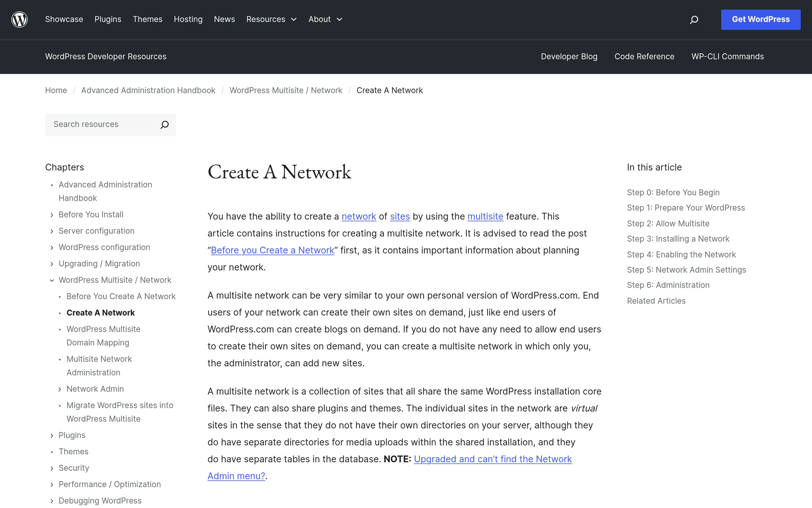This screenshot has width=812, height=508.
Task: Open Security chapter label
Action: point(74,468)
